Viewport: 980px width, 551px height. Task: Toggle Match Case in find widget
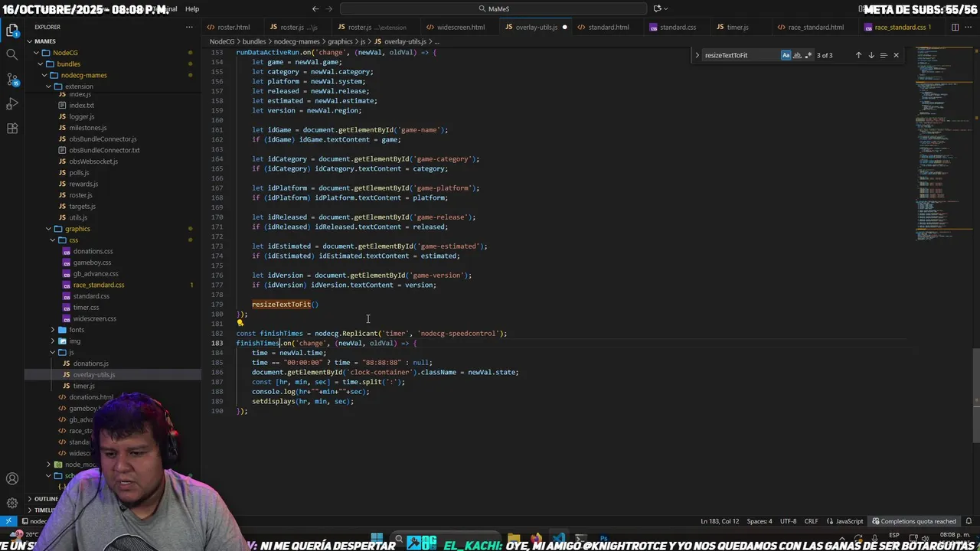(x=786, y=55)
